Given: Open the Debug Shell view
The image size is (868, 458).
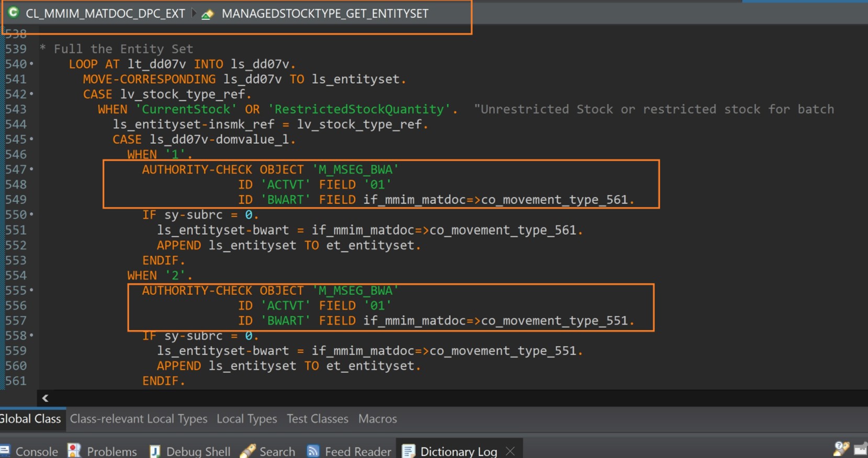Looking at the screenshot, I should coord(190,451).
